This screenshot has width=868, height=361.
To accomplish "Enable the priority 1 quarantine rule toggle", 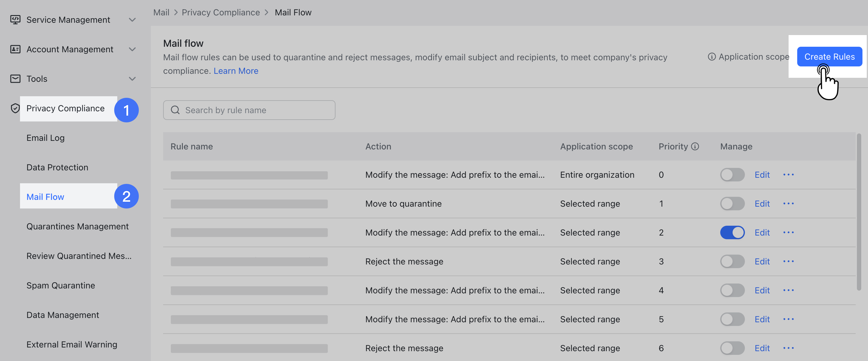I will pyautogui.click(x=732, y=203).
